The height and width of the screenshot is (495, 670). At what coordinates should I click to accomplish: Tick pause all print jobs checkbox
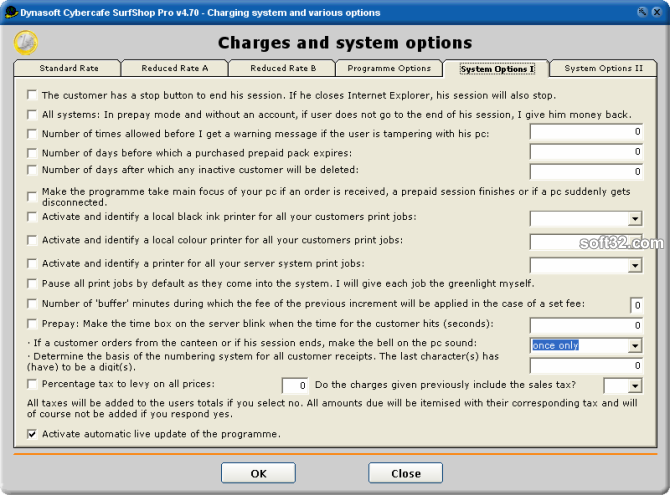(x=32, y=283)
